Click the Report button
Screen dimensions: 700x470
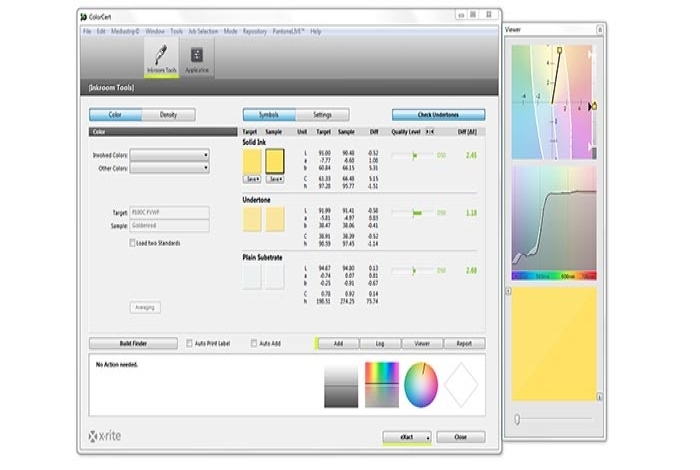click(x=464, y=343)
